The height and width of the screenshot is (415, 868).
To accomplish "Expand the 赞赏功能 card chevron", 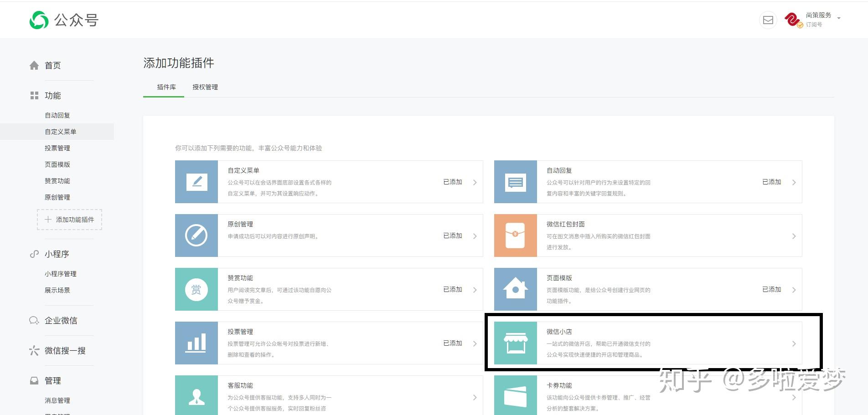I will 475,290.
